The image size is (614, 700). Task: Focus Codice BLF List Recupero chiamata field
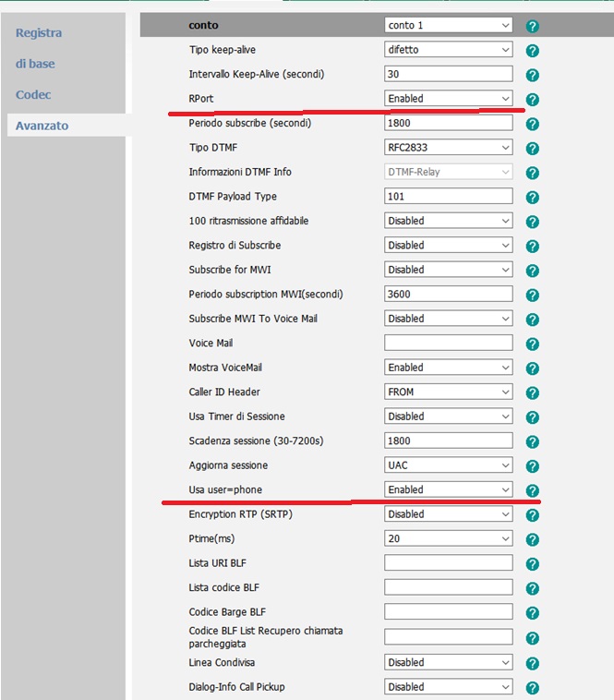click(x=449, y=637)
